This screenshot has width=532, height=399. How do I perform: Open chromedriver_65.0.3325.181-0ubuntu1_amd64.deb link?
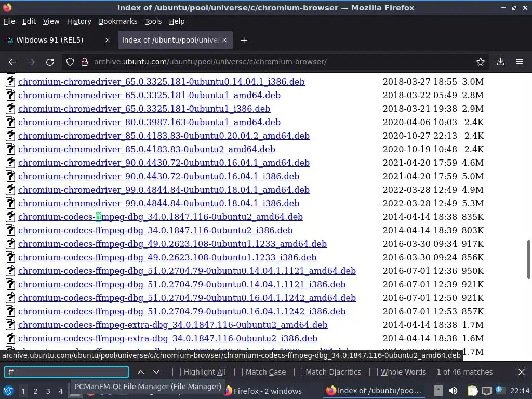click(x=149, y=96)
